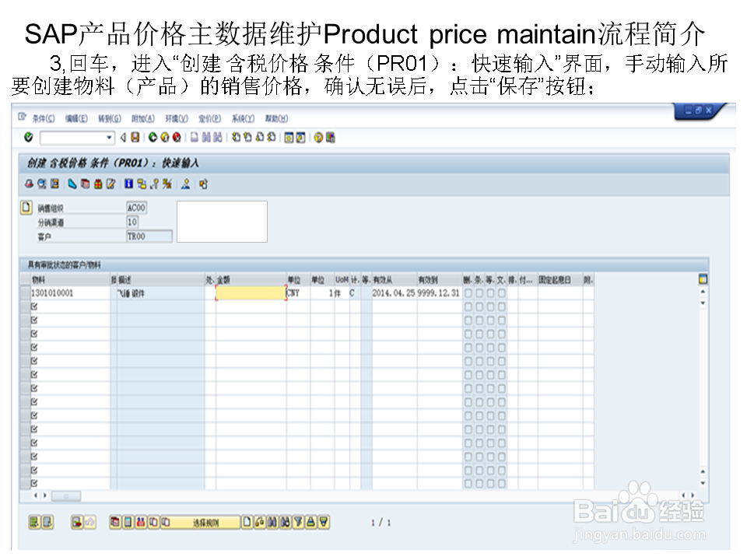Click the blue Information 'i' icon
Image resolution: width=747 pixels, height=560 pixels.
pos(128,184)
